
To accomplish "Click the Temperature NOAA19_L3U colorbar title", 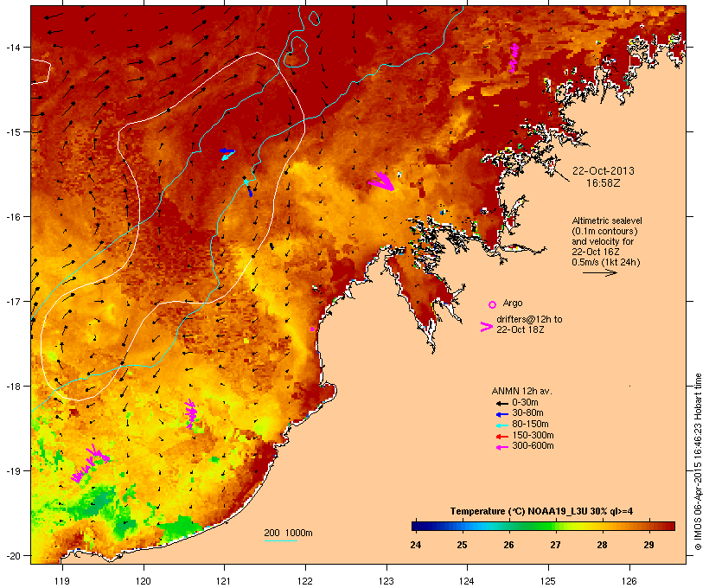I will pyautogui.click(x=541, y=512).
